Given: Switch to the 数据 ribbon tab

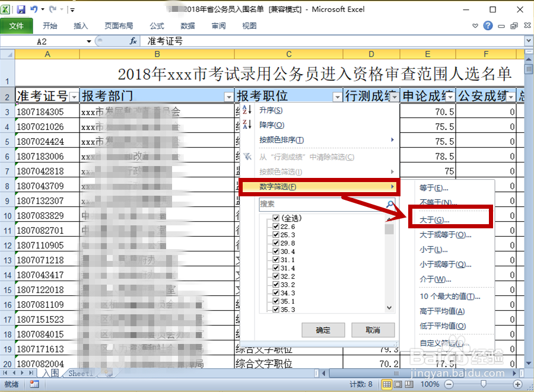Looking at the screenshot, I should [x=187, y=26].
